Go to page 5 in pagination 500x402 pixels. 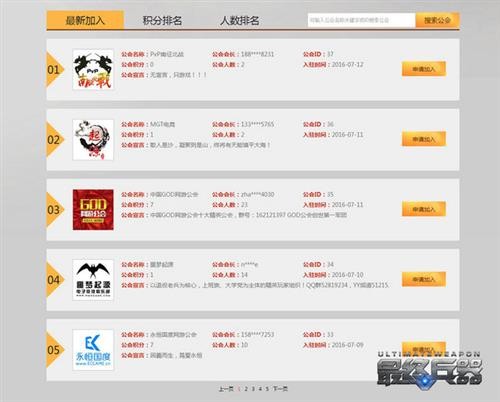[267, 389]
